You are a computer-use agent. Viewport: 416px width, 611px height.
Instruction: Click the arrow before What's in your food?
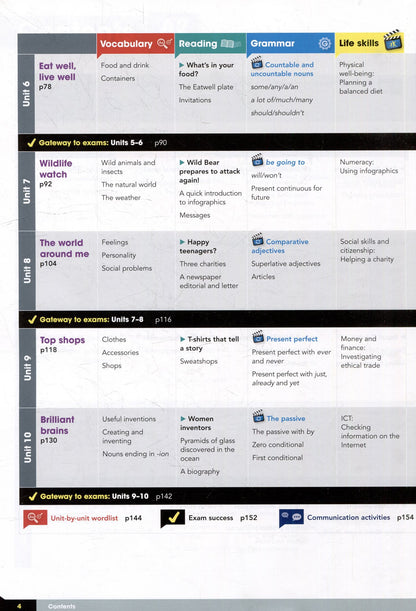[x=182, y=65]
